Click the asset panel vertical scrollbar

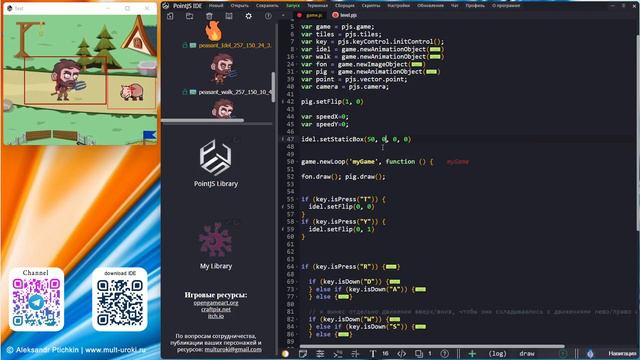pyautogui.click(x=273, y=87)
